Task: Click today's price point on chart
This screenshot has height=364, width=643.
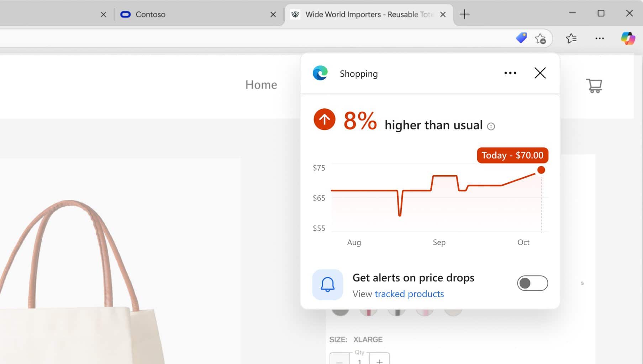Action: coord(541,170)
